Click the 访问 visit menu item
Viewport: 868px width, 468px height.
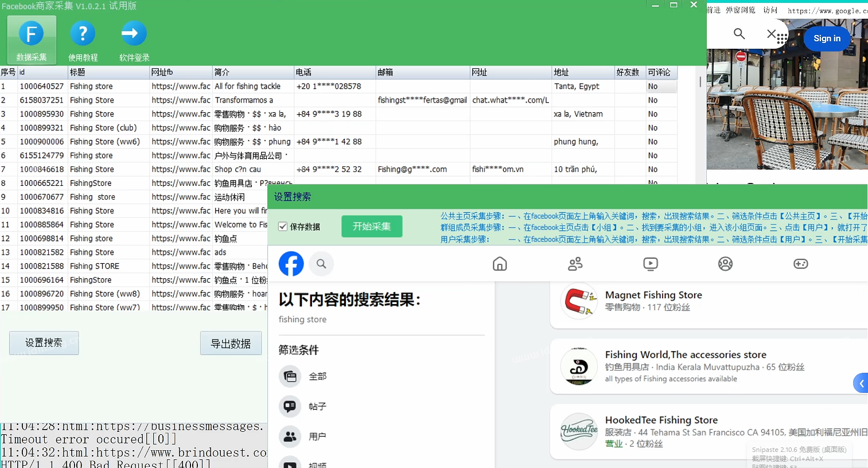point(770,10)
